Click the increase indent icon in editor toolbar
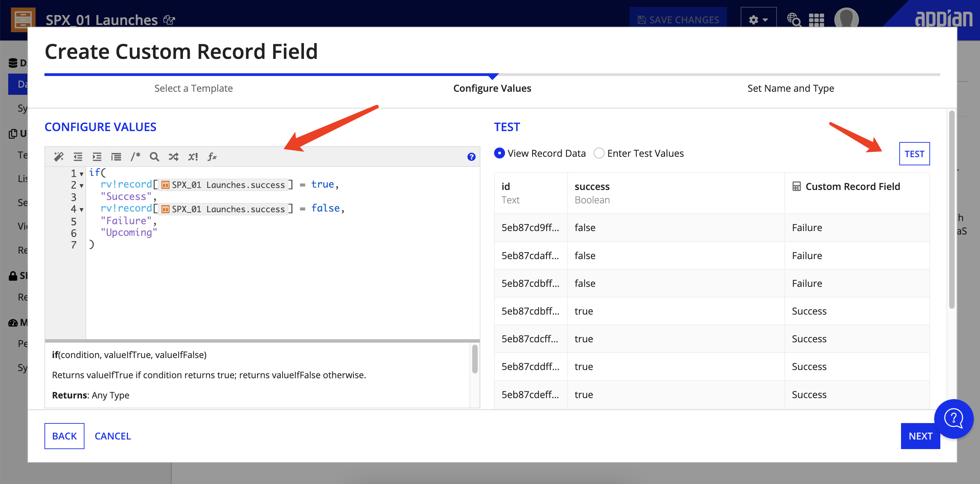The width and height of the screenshot is (980, 484). pos(97,156)
